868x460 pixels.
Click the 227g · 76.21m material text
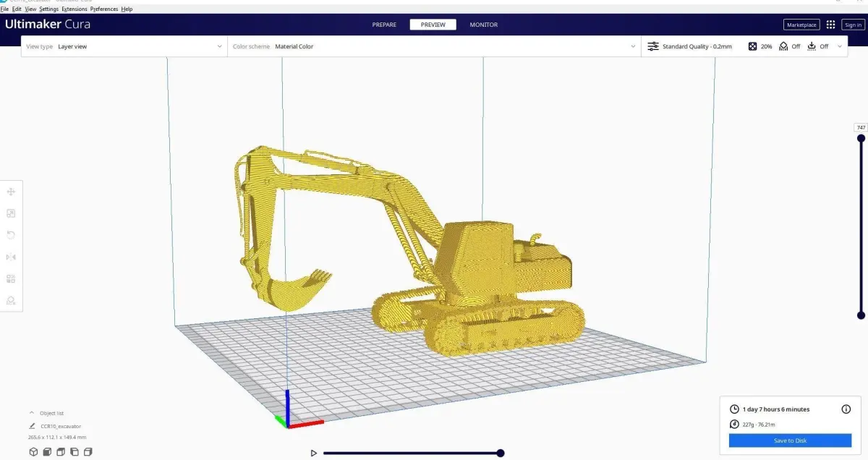coord(759,425)
